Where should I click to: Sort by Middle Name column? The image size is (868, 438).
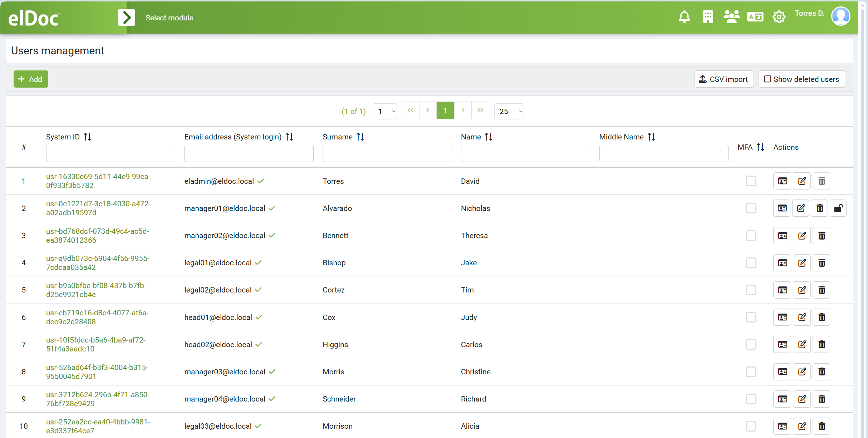click(x=652, y=137)
